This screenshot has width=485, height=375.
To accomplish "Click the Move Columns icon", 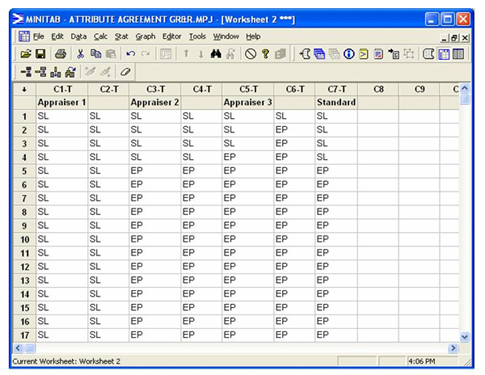I will pos(70,72).
